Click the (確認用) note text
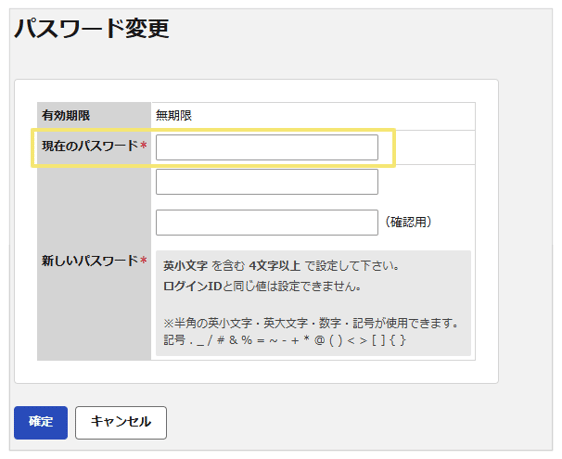562x459 pixels. point(408,222)
